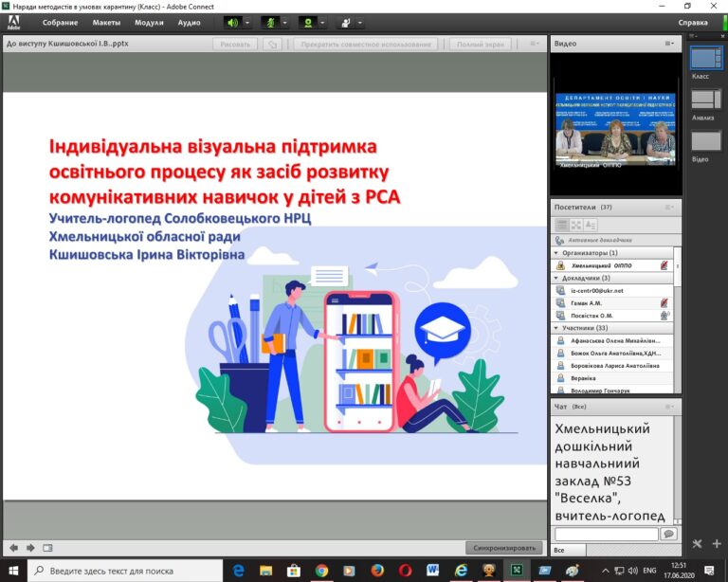728x582 pixels.
Task: Click the Полный экран button
Action: [x=480, y=45]
